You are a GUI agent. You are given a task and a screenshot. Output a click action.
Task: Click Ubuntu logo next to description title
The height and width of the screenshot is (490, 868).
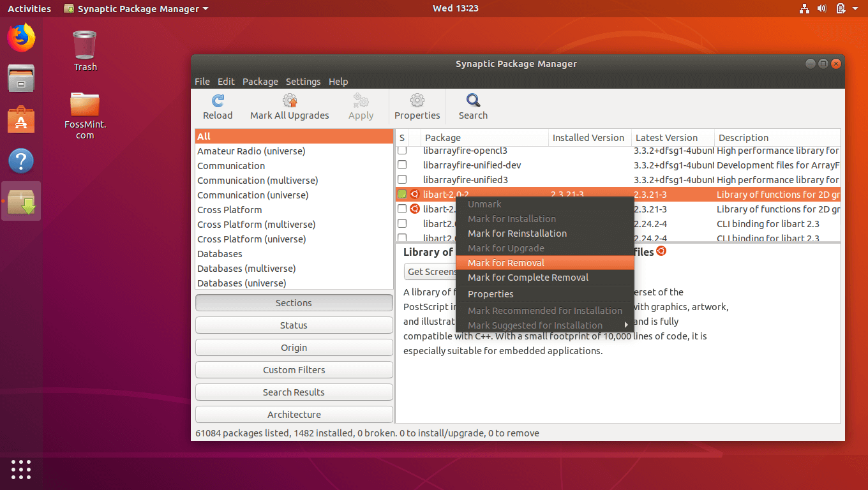pyautogui.click(x=661, y=251)
